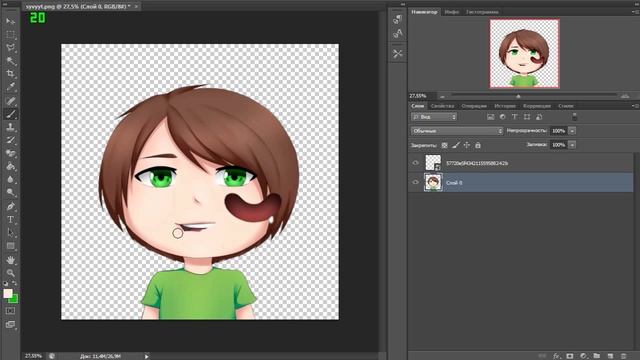Close the syvyyf.png document tab
640x360 pixels.
tap(136, 7)
